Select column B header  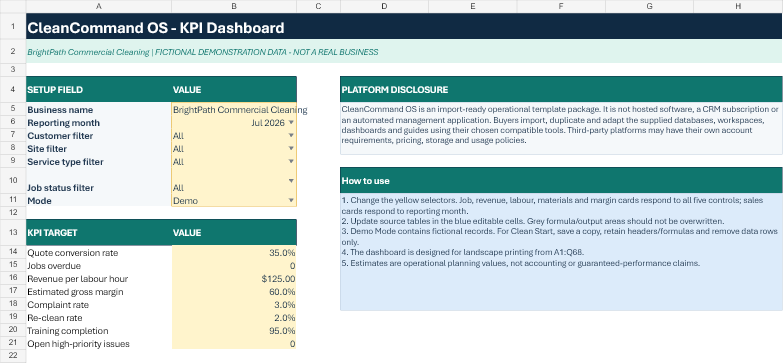(x=234, y=6)
